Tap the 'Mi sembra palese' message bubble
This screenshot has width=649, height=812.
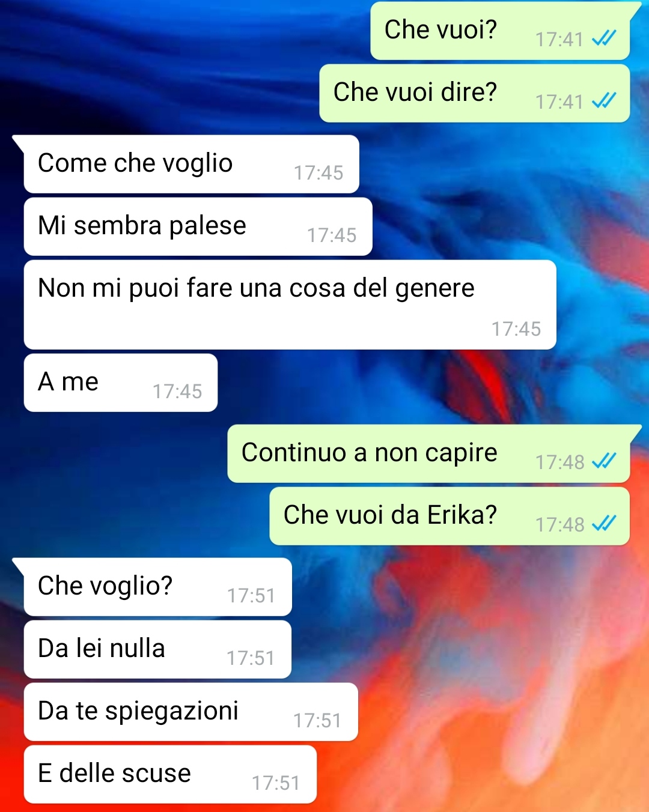(x=198, y=226)
